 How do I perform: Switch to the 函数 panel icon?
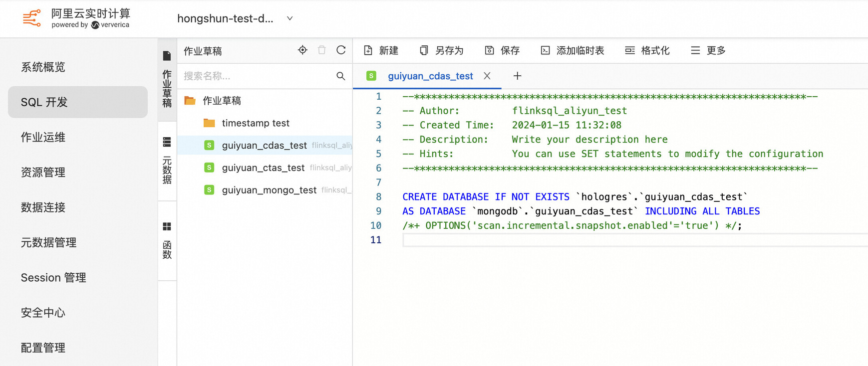[167, 227]
